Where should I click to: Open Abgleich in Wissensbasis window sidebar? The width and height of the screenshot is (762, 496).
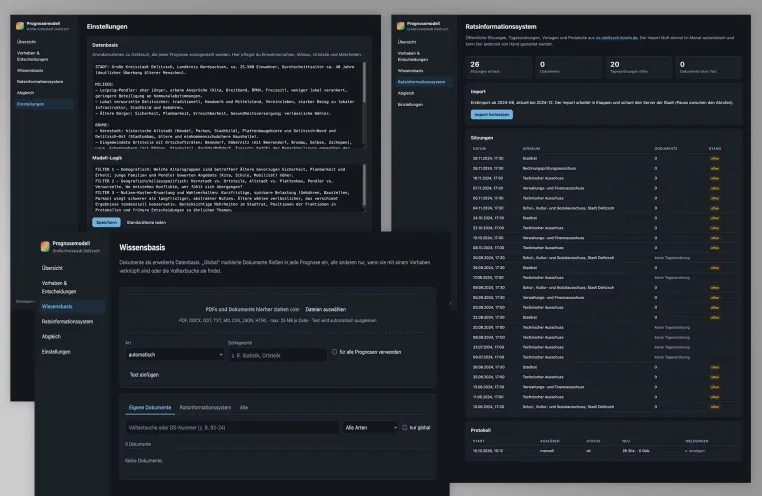[x=51, y=337]
